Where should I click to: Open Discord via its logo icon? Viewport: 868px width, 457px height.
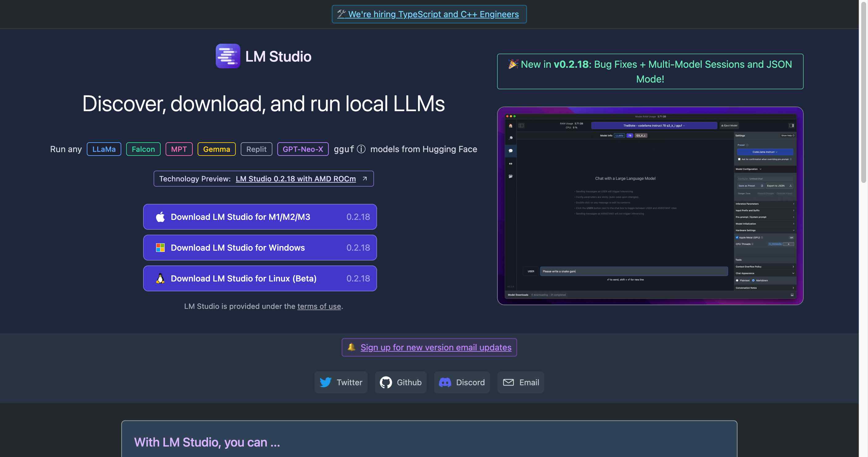(445, 382)
